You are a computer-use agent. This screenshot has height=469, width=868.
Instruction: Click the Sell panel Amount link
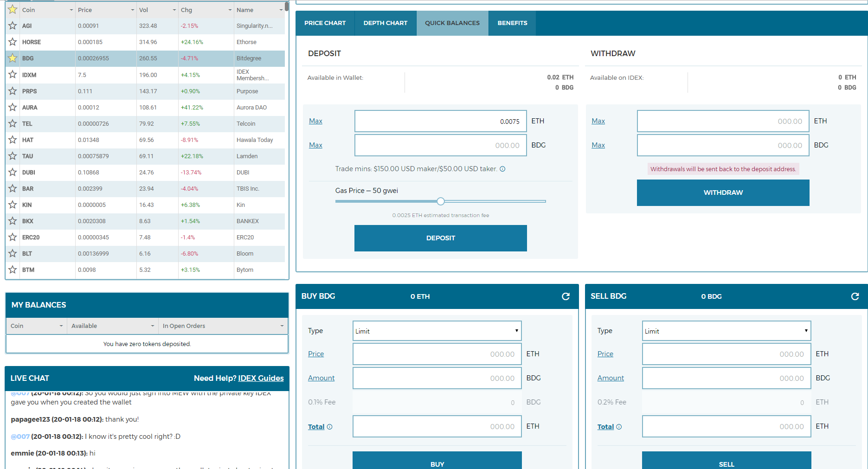click(611, 378)
